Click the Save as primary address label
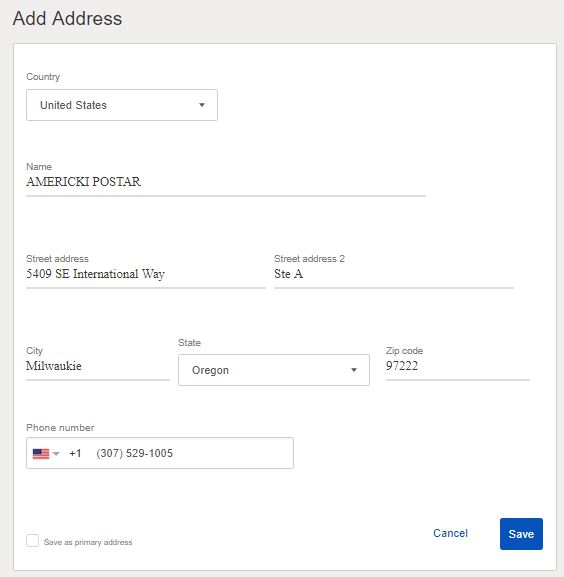Screen dimensions: 564x577 click(x=88, y=542)
